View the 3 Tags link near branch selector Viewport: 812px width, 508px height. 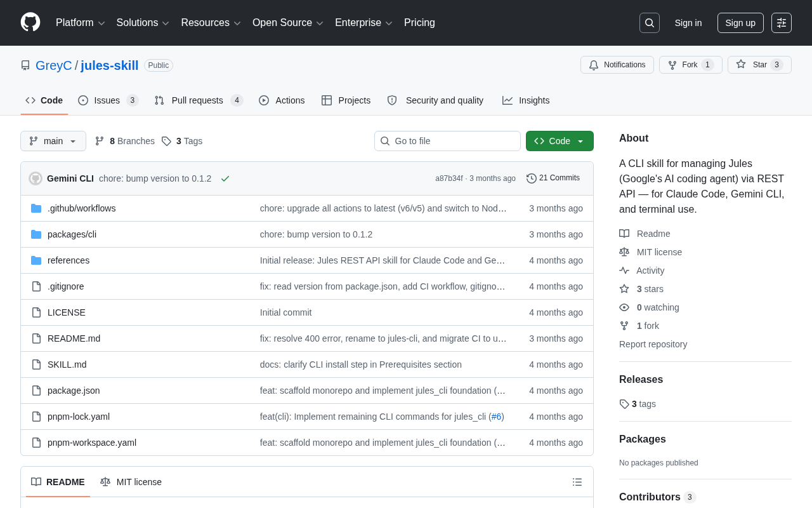(182, 141)
